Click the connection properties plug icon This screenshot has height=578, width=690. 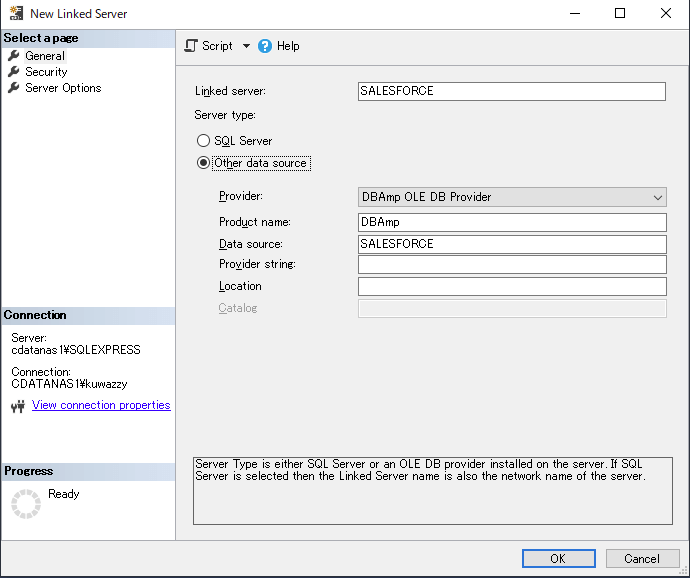(x=18, y=406)
